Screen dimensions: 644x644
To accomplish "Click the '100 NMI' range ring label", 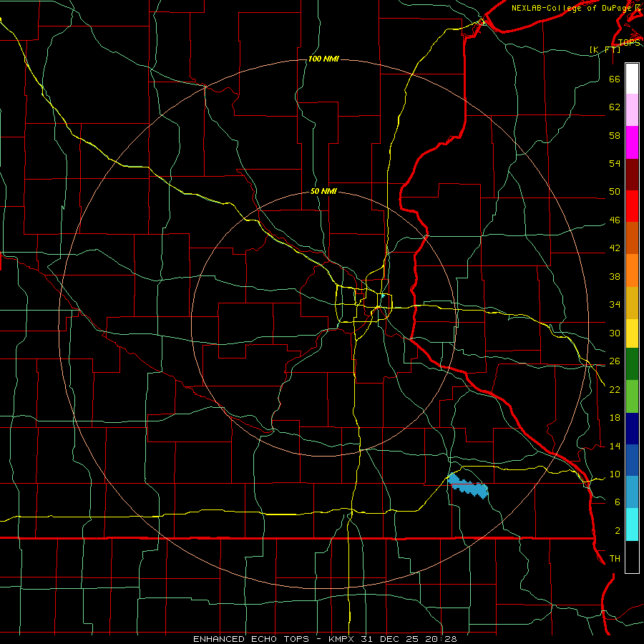I will (323, 59).
